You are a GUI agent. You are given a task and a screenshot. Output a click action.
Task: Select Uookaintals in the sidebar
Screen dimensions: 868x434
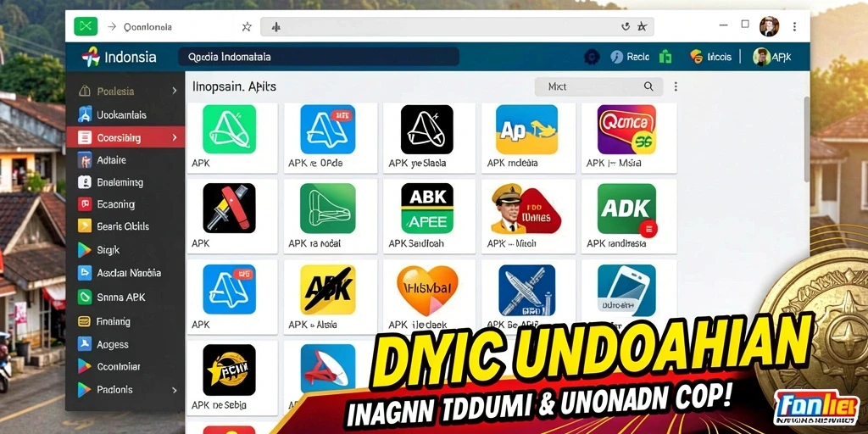point(125,114)
